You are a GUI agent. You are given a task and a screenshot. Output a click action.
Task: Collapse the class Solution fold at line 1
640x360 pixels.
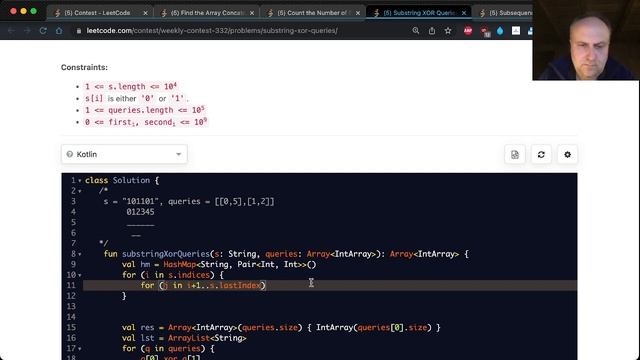pos(80,180)
